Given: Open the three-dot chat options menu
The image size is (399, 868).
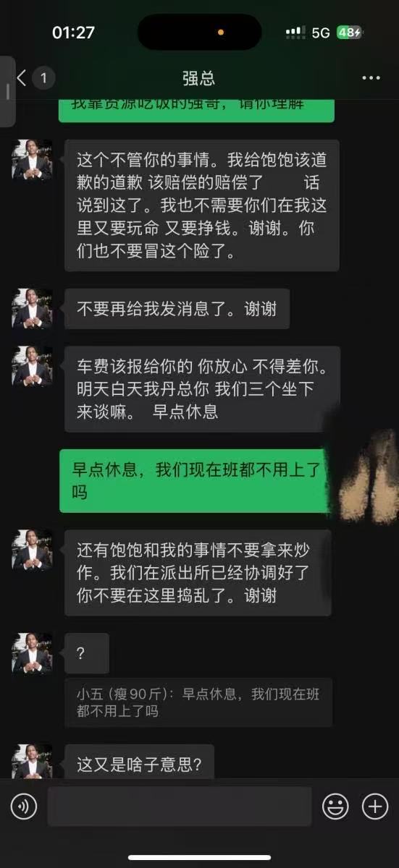Looking at the screenshot, I should [x=371, y=78].
